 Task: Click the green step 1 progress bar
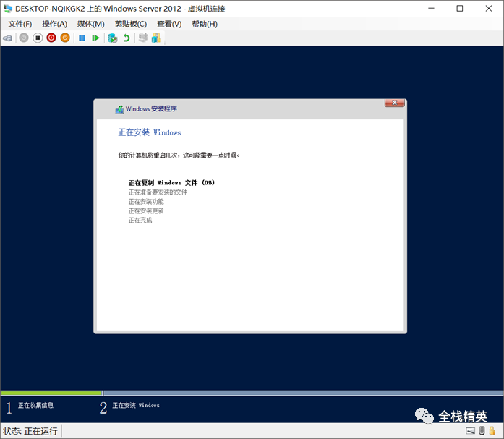tap(51, 393)
